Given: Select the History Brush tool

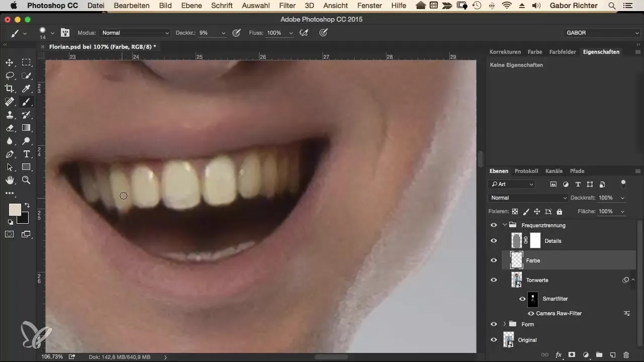Looking at the screenshot, I should [26, 115].
